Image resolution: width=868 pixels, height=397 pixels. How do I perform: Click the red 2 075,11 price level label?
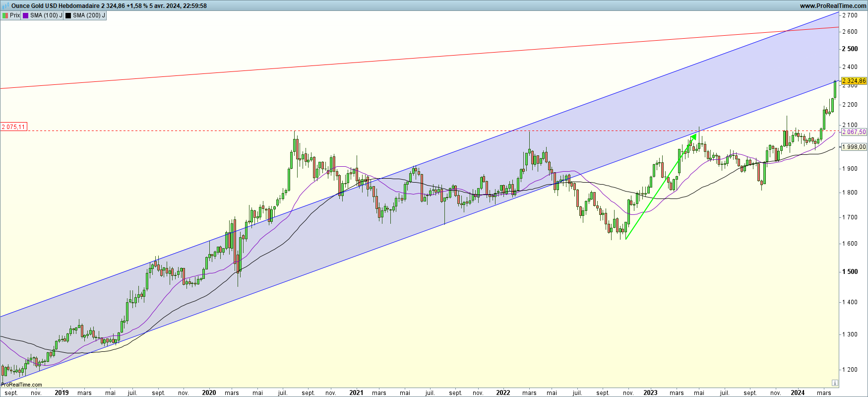click(x=13, y=127)
